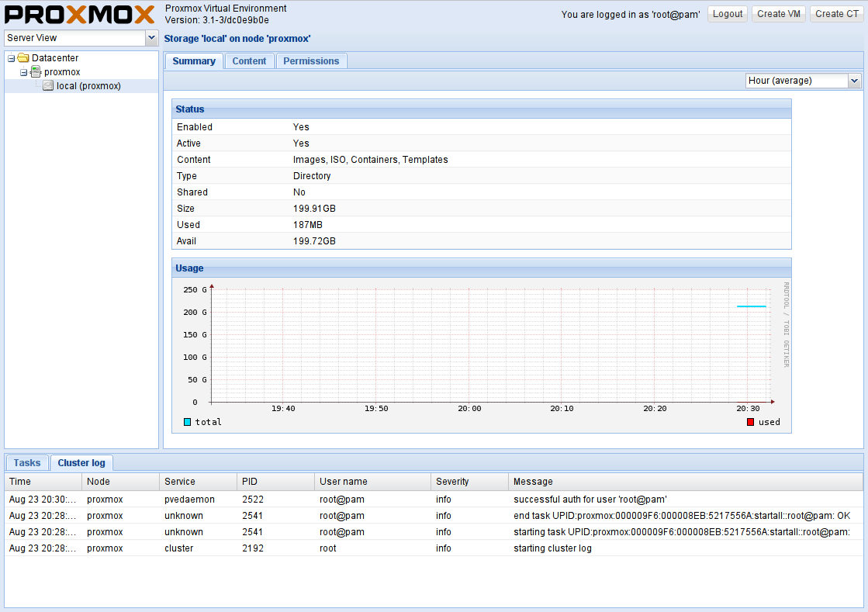The height and width of the screenshot is (612, 868).
Task: Click PID 2522 in cluster log
Action: point(253,499)
